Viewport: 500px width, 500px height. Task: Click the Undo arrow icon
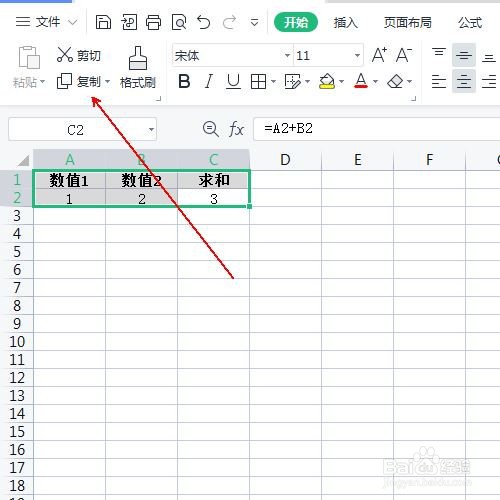(204, 23)
